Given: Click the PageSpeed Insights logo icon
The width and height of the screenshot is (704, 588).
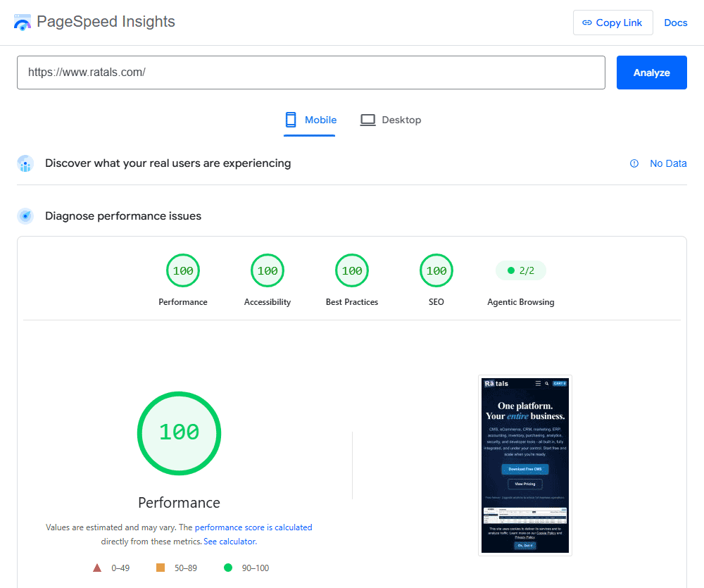Looking at the screenshot, I should [22, 22].
